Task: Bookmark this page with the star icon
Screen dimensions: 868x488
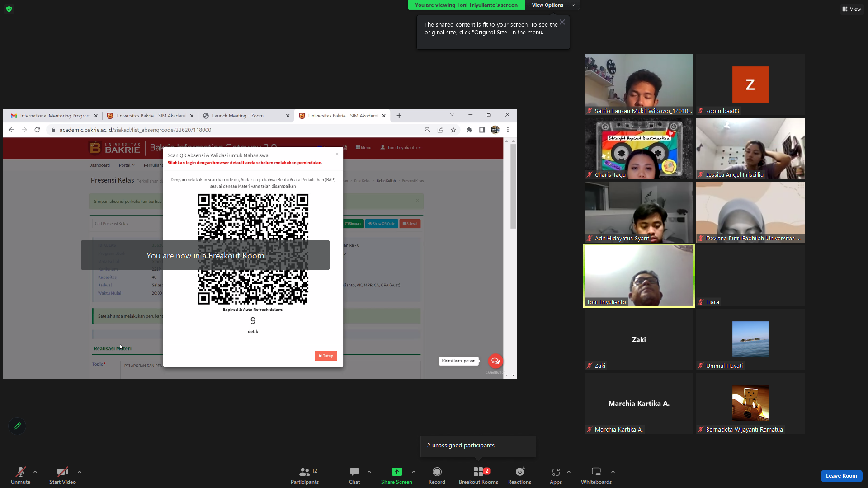Action: click(x=453, y=130)
